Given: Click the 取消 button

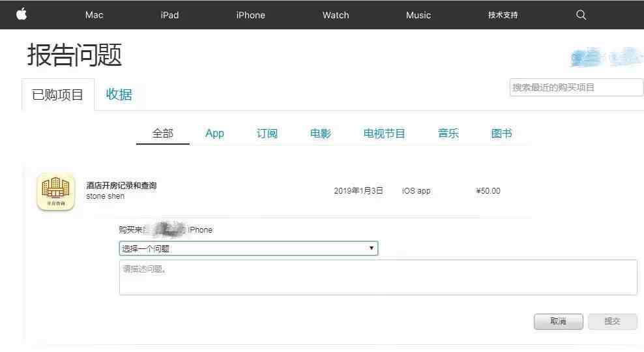Looking at the screenshot, I should [558, 321].
